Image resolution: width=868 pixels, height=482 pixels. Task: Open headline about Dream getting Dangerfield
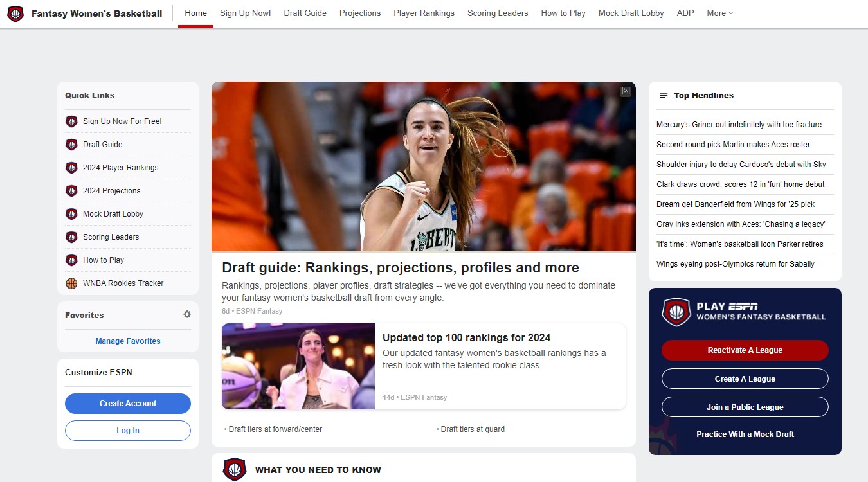[736, 204]
